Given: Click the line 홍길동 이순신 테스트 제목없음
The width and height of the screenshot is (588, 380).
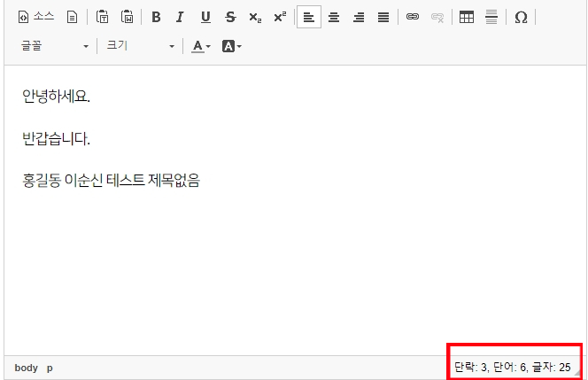Looking at the screenshot, I should coord(111,181).
